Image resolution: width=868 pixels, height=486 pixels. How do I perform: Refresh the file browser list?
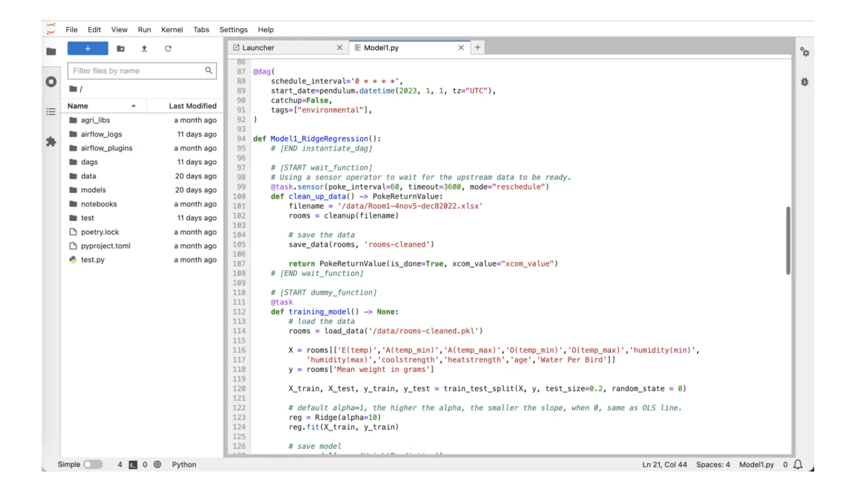click(168, 49)
